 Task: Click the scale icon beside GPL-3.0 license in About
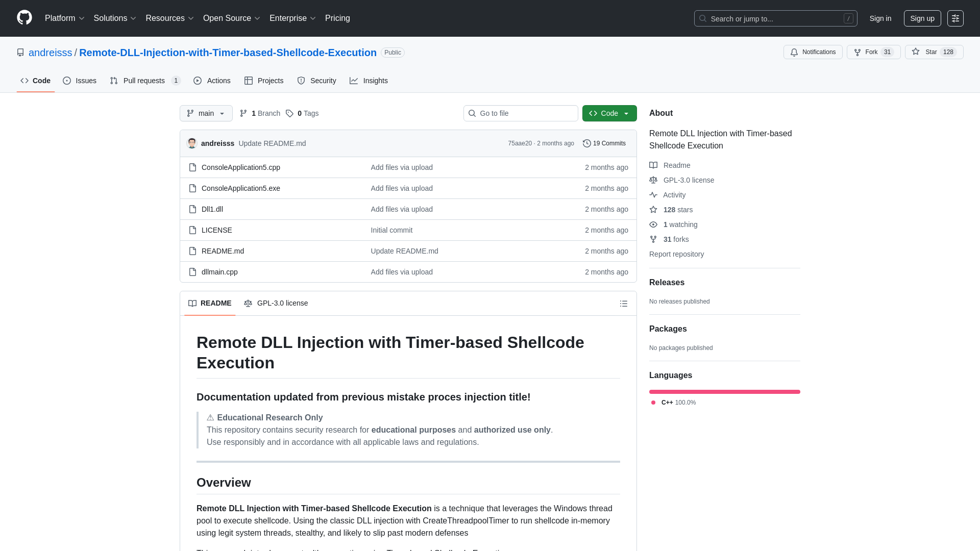[653, 180]
